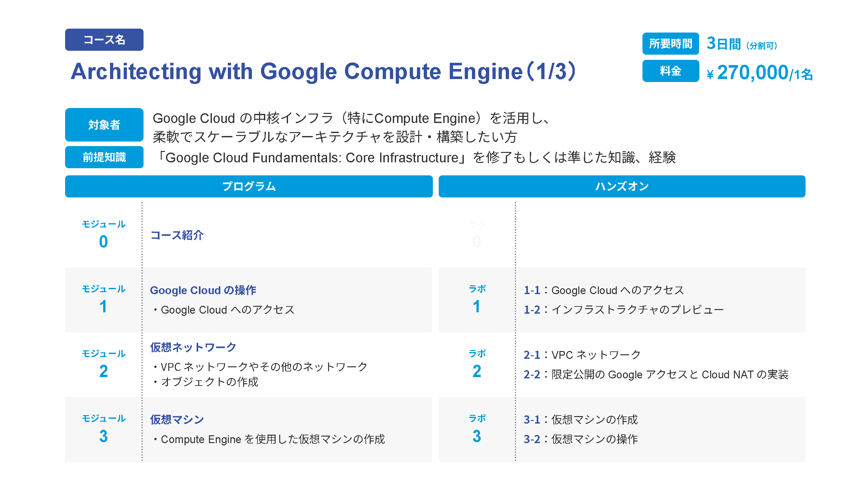Click the 仮想マシン module heading

177,419
